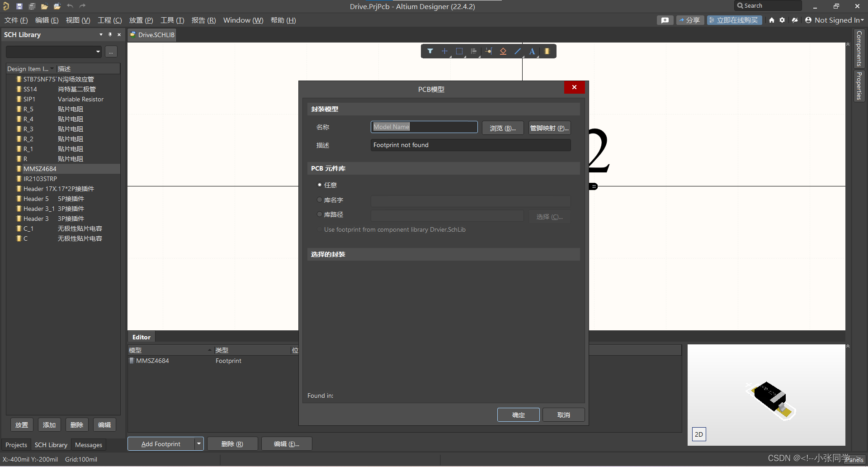
Task: Click the 编辑 (E)... button under editor
Action: (287, 444)
